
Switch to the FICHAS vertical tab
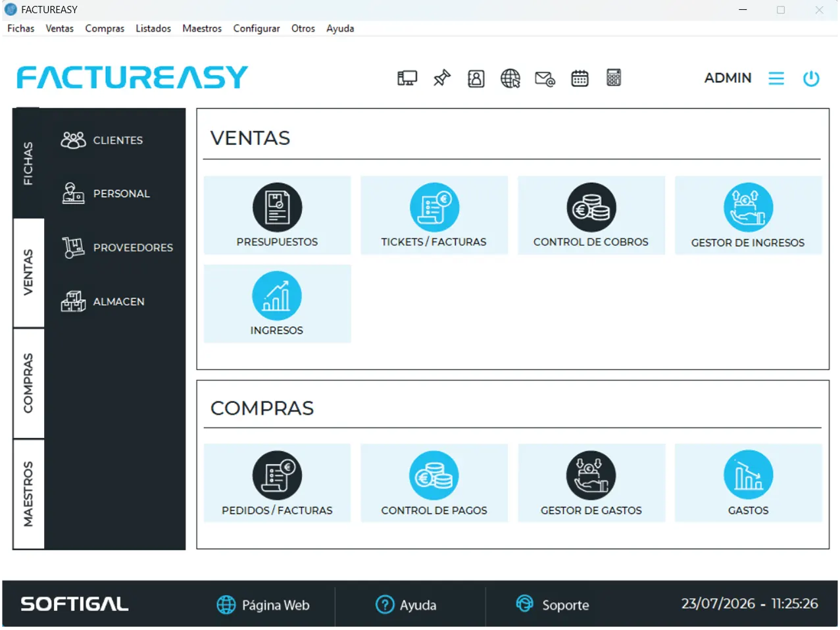click(x=28, y=163)
